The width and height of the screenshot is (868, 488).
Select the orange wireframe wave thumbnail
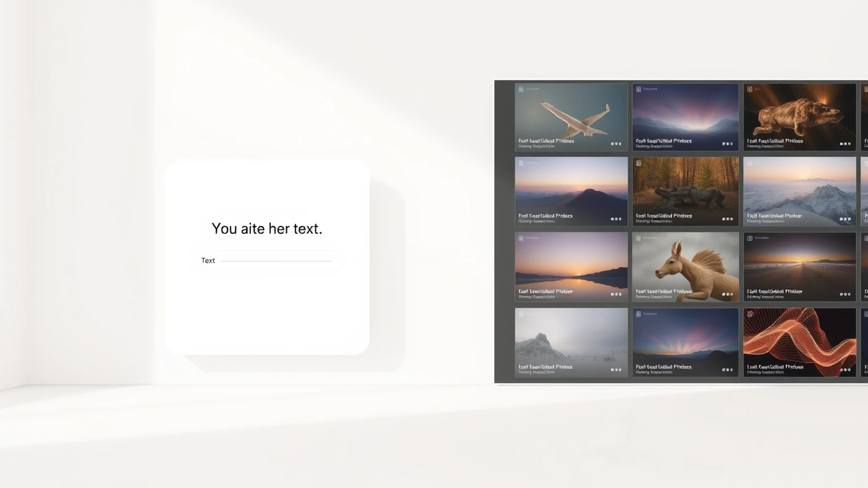click(800, 342)
